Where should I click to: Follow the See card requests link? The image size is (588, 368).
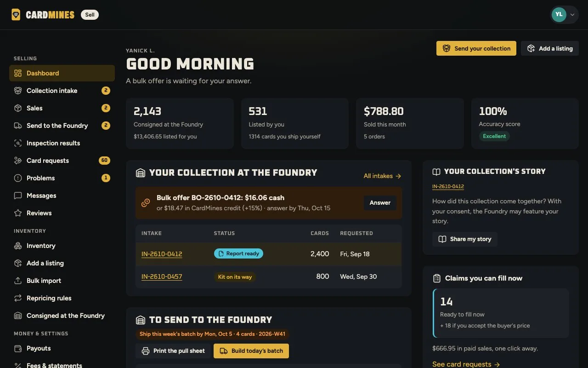pos(466,364)
